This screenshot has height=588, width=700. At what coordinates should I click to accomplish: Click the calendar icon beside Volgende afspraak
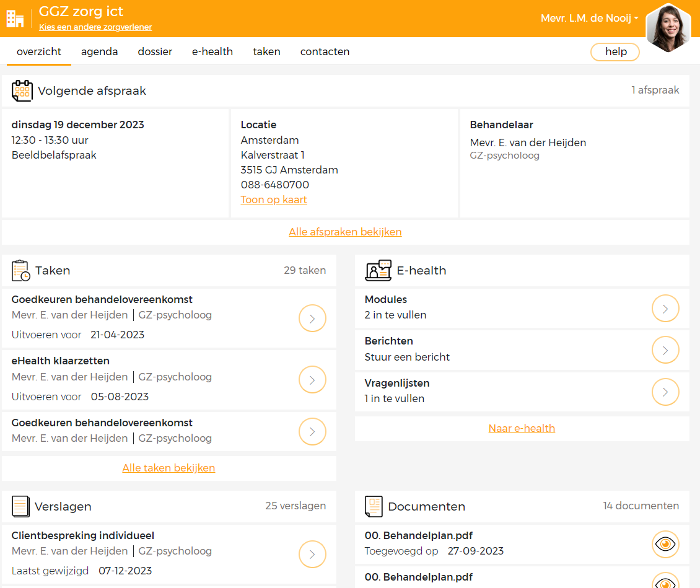(x=22, y=91)
